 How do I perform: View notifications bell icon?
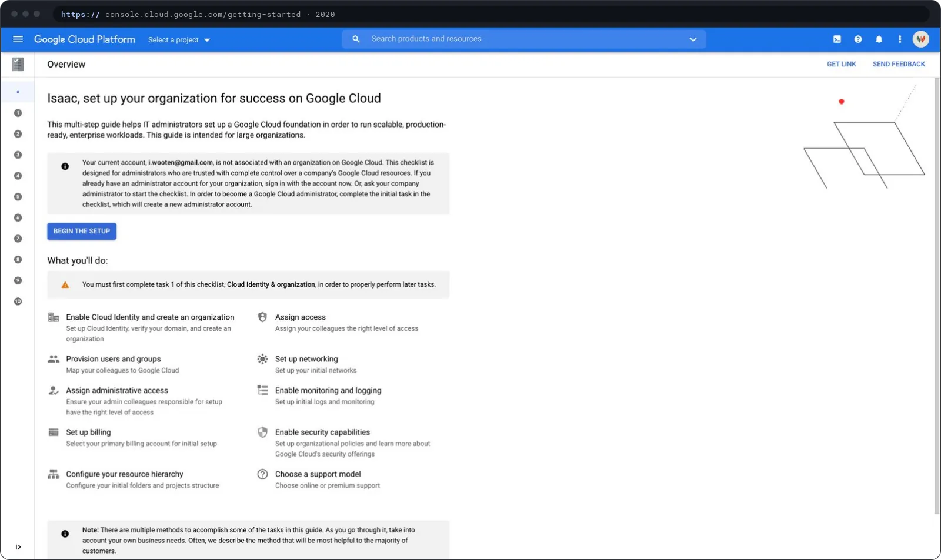pyautogui.click(x=879, y=39)
